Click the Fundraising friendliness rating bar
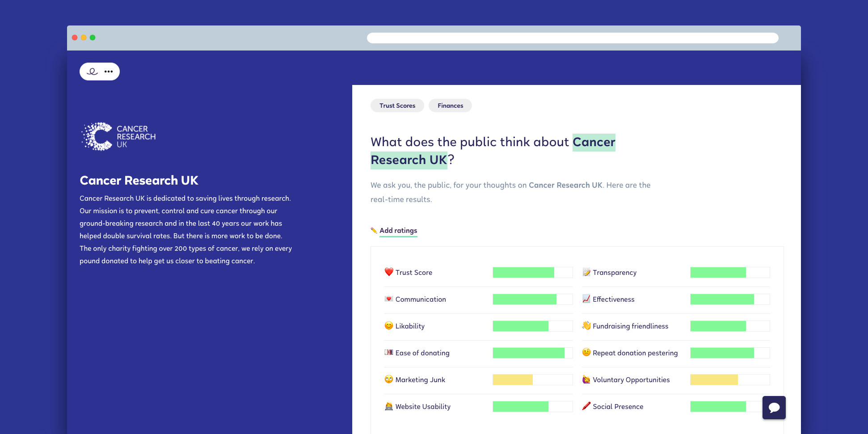The width and height of the screenshot is (868, 434). click(x=730, y=326)
